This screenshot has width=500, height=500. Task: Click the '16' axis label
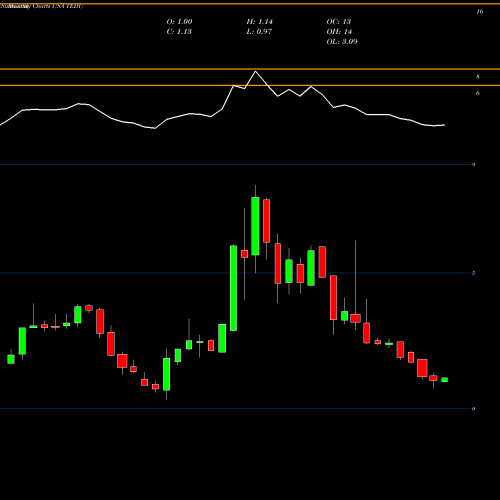[479, 12]
